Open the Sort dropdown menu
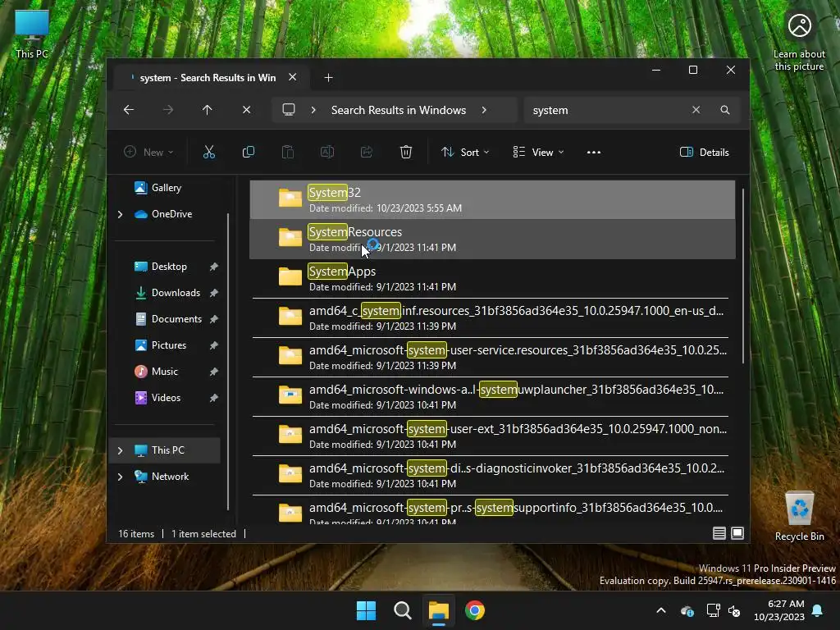840x630 pixels. tap(465, 152)
